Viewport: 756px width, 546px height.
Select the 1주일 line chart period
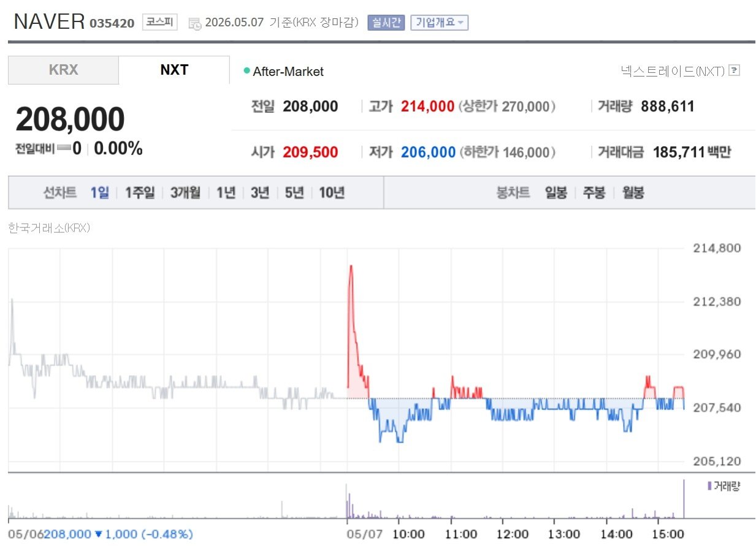point(140,193)
